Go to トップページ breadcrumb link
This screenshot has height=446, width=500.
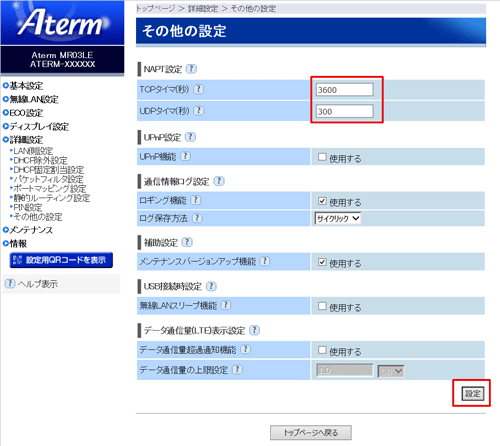[x=155, y=9]
